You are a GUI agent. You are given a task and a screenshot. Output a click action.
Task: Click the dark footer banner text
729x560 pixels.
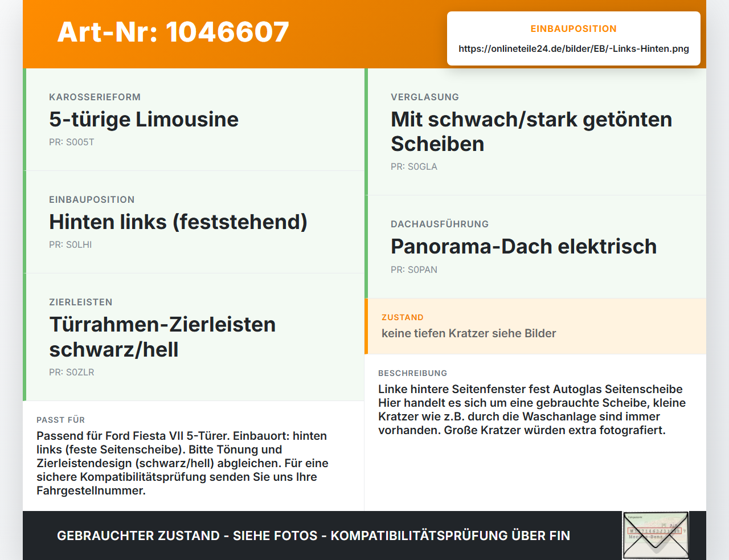click(x=313, y=536)
